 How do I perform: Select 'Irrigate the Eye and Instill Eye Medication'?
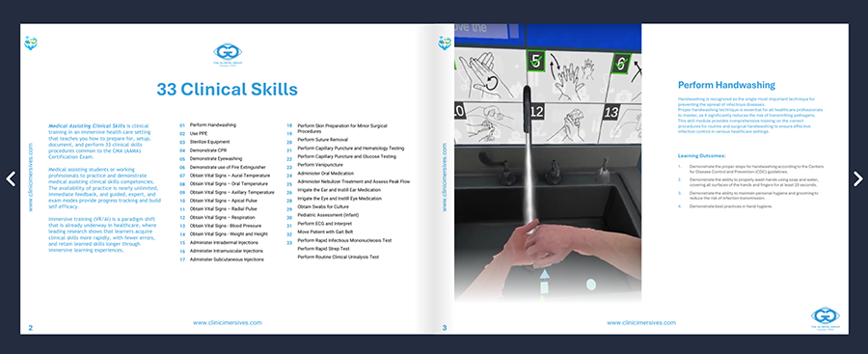(339, 198)
